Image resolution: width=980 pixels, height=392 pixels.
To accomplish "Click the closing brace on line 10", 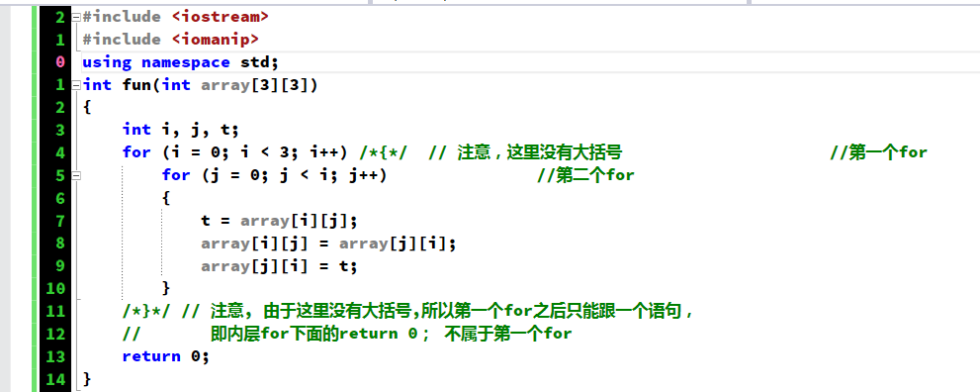I will (166, 289).
